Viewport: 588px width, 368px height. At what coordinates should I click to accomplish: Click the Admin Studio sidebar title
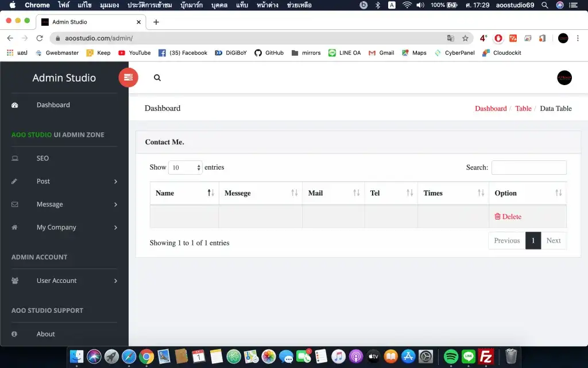tap(64, 78)
